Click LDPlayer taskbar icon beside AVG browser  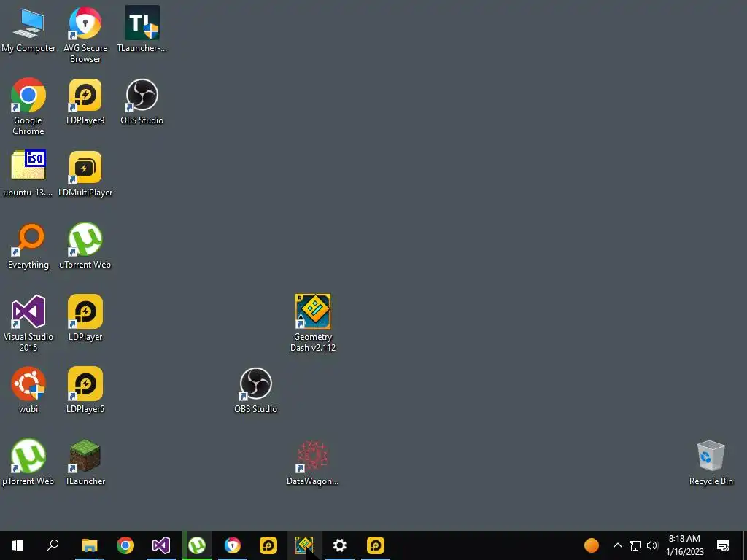coord(268,545)
